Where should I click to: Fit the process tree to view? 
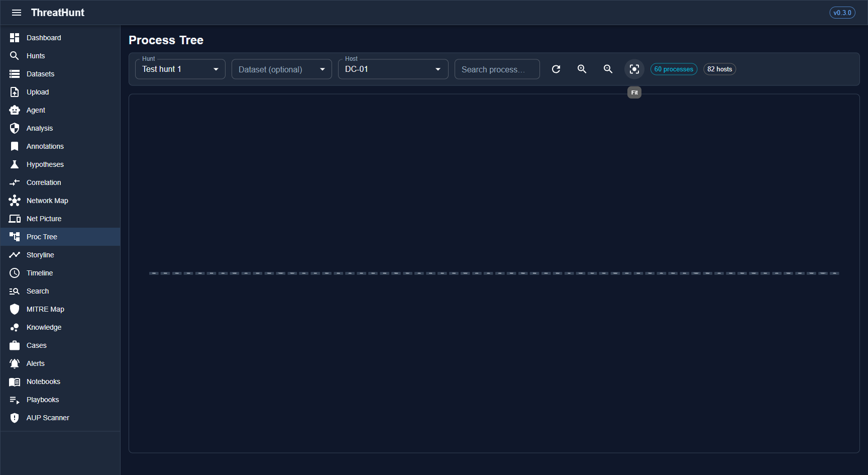click(634, 69)
